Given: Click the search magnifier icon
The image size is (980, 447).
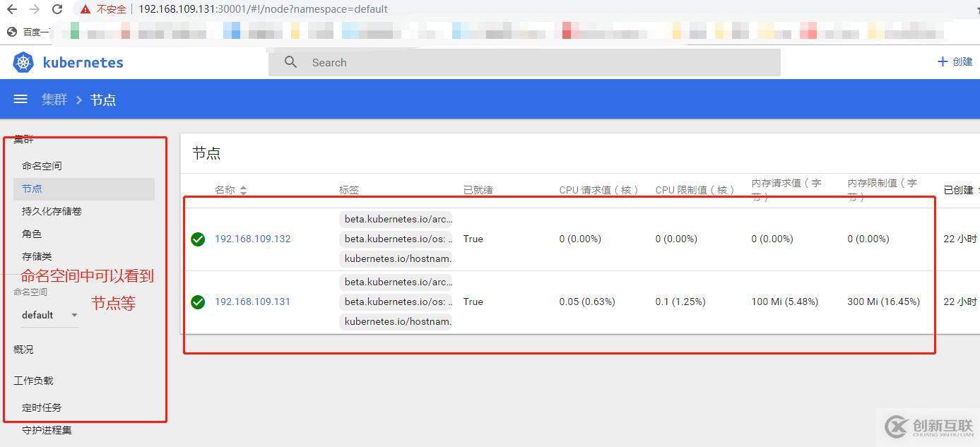Looking at the screenshot, I should pos(290,62).
